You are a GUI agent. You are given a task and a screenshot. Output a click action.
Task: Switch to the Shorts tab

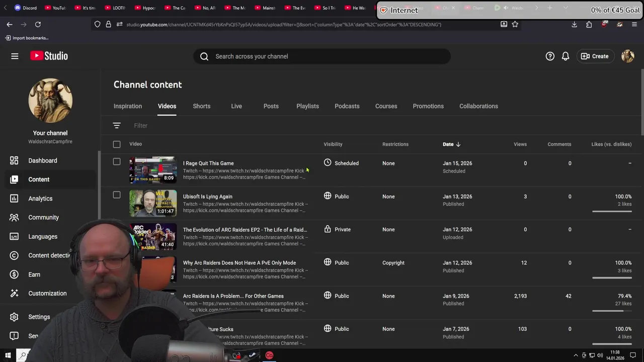coord(201,106)
